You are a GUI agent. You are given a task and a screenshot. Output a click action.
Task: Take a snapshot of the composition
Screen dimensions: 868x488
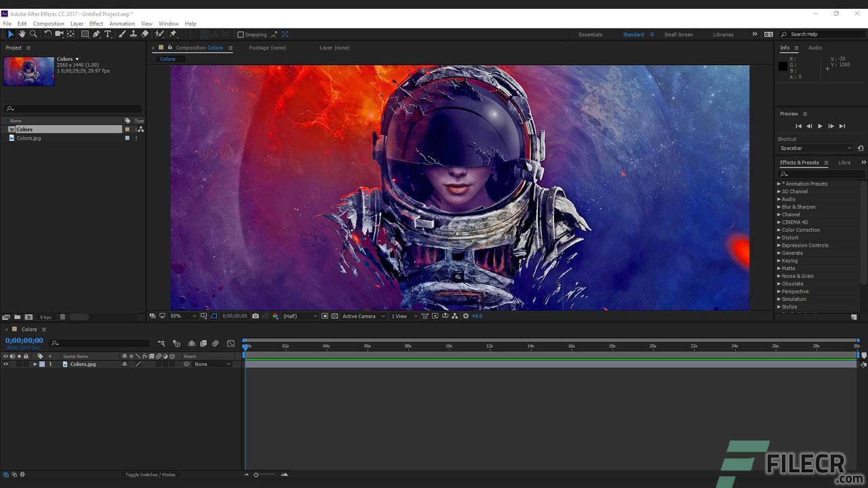(255, 316)
